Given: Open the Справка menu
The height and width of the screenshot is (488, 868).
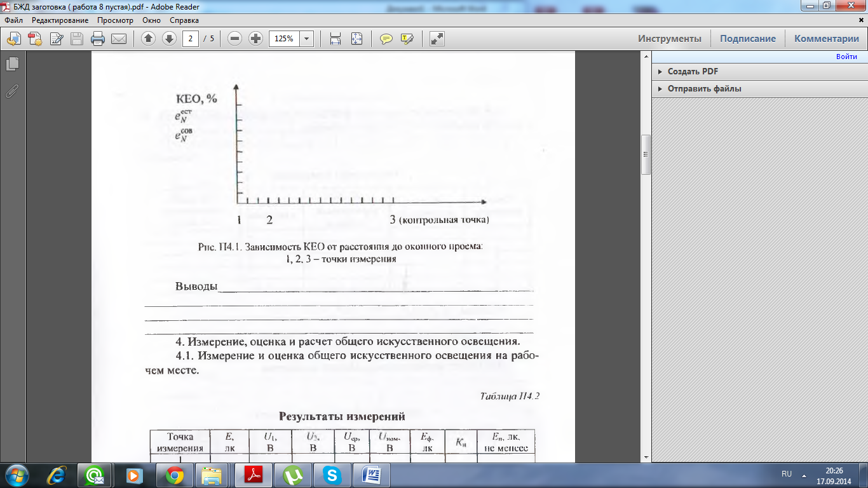Looking at the screenshot, I should [x=184, y=20].
